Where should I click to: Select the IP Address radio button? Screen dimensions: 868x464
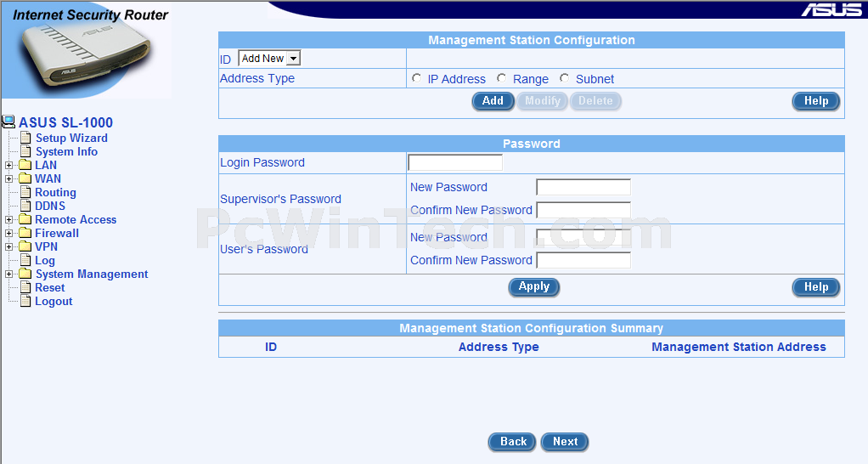416,78
